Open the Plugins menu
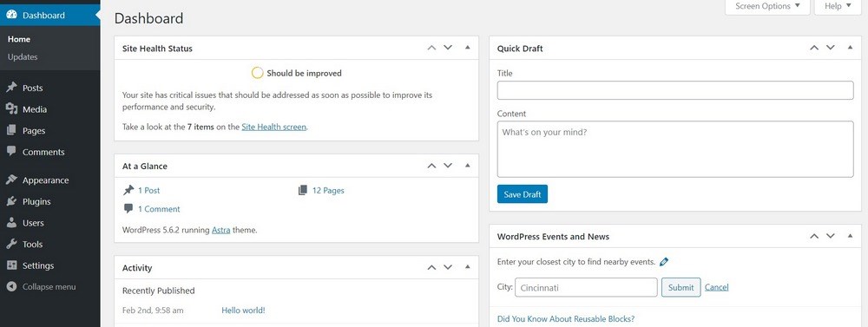868x327 pixels. [36, 202]
